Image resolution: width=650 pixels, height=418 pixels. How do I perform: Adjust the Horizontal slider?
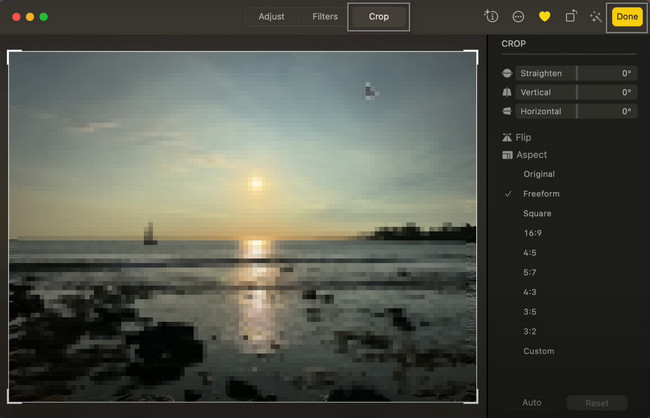click(576, 111)
